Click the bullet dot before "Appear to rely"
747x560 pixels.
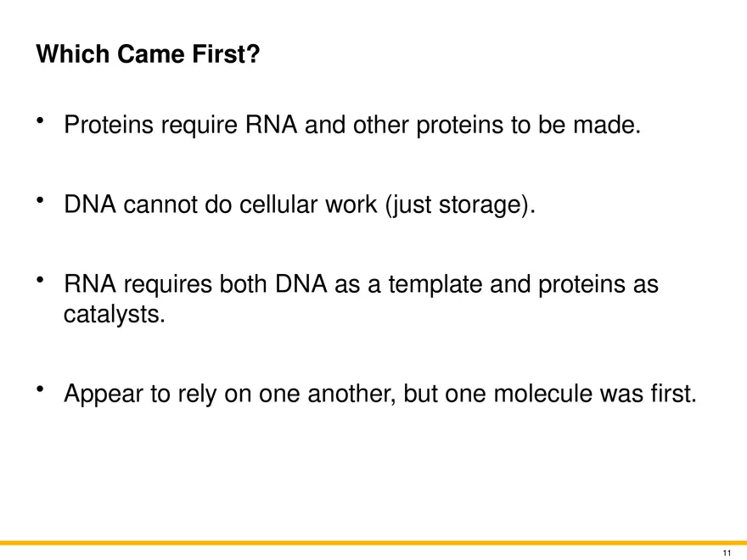click(x=41, y=389)
